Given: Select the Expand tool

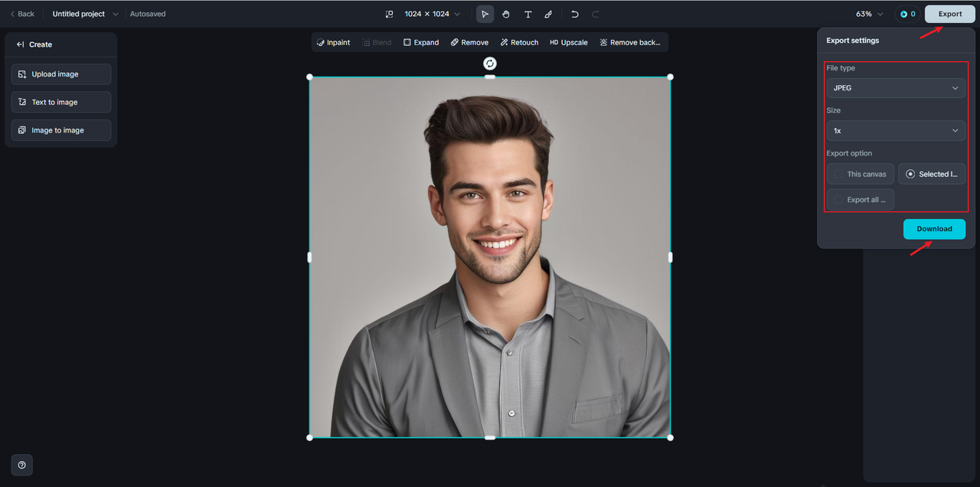Looking at the screenshot, I should (421, 42).
